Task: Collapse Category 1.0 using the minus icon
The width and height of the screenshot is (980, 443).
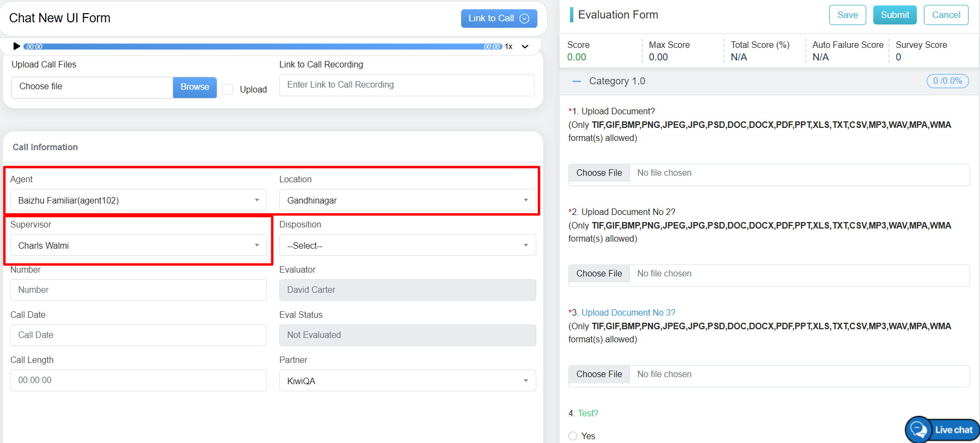Action: coord(577,81)
